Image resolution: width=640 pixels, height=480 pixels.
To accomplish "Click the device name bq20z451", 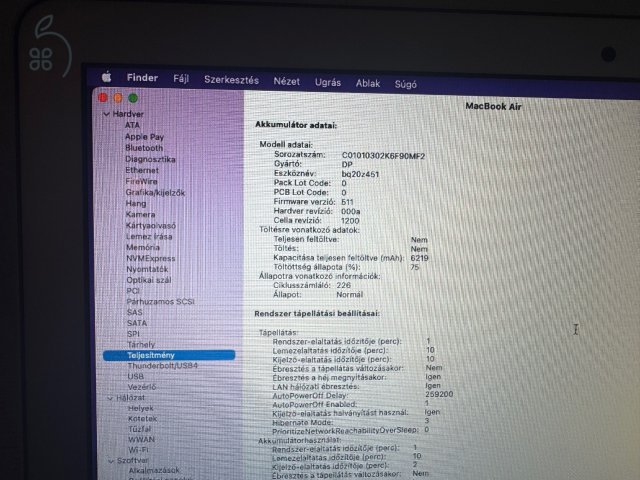I will tap(360, 174).
